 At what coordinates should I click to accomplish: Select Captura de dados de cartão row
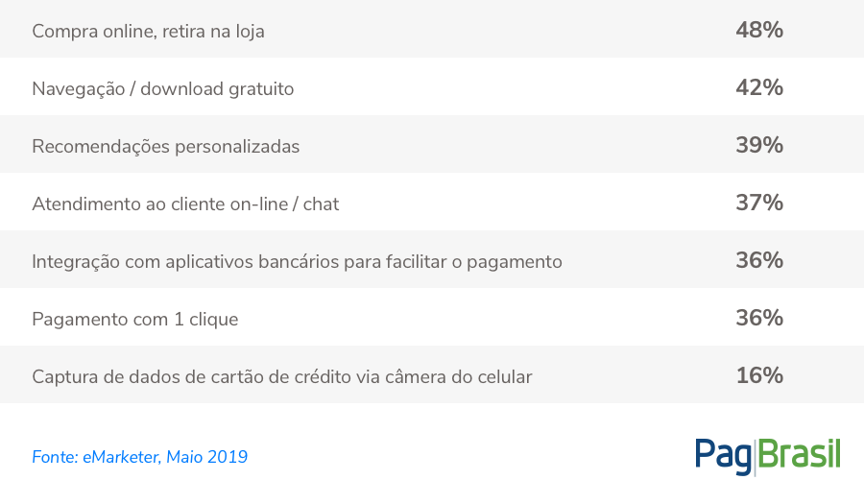coord(432,374)
